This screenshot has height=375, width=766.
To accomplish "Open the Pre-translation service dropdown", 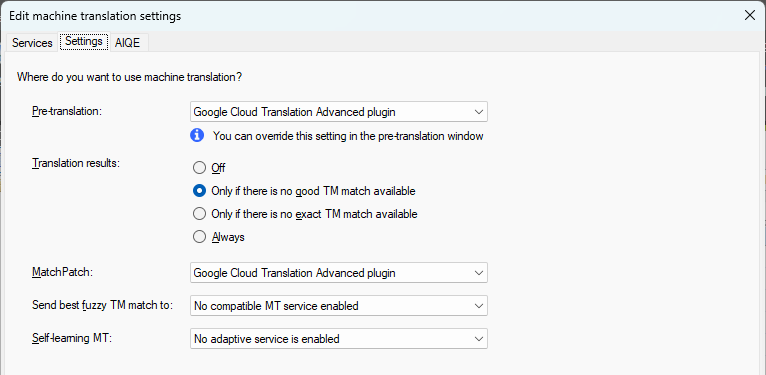I will 339,112.
